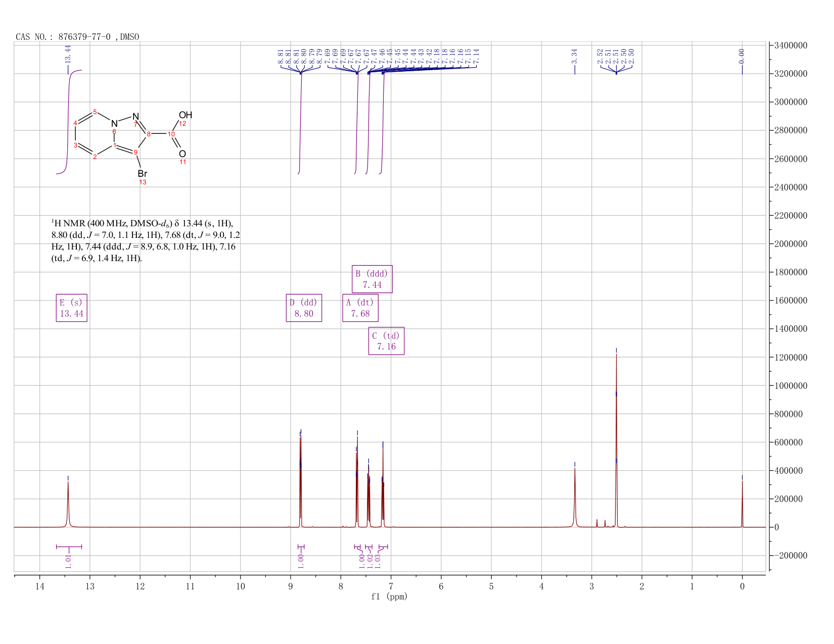834x644 pixels.
Task: Select the 1.01 integral value under 13.44 peak
Action: pos(69,561)
